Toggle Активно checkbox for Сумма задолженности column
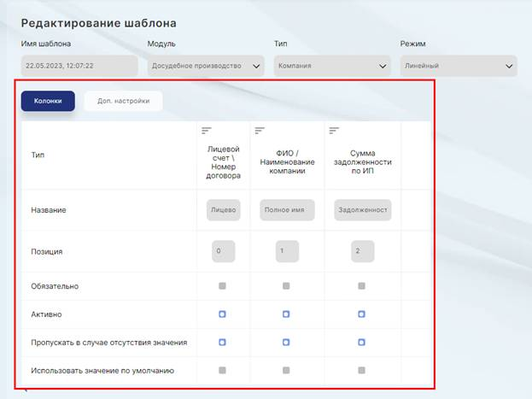532x399 pixels. coord(362,314)
